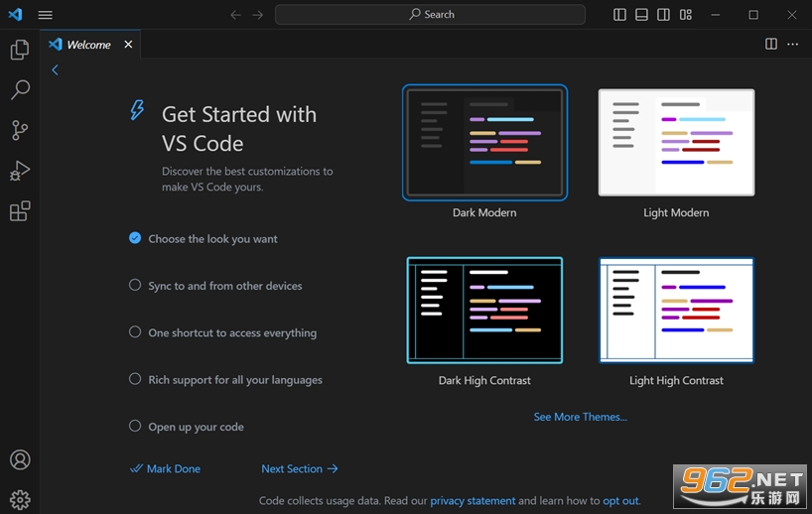
Task: Choose the Light High Contrast theme thumbnail
Action: [676, 310]
